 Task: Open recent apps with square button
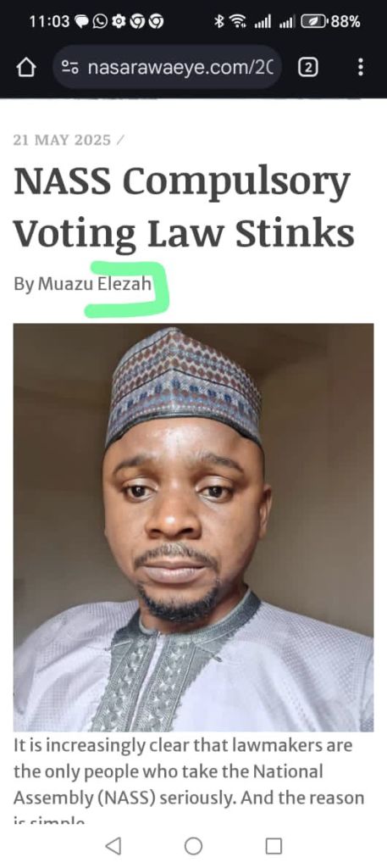[x=274, y=845]
